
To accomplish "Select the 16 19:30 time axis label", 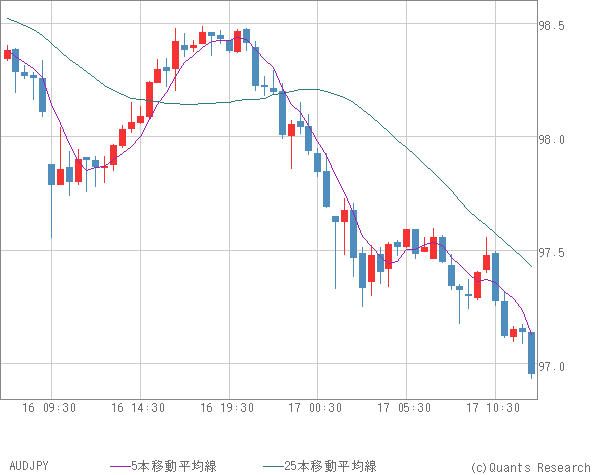I will pos(226,407).
